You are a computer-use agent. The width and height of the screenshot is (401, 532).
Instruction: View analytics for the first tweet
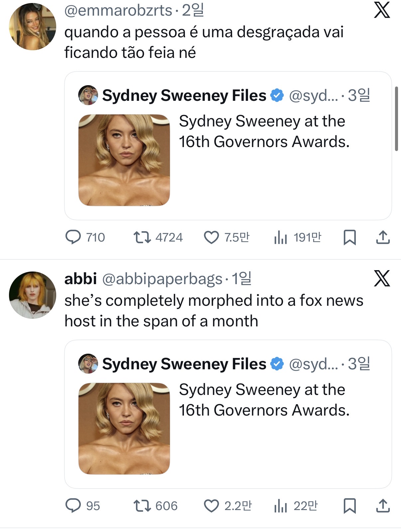pos(280,238)
